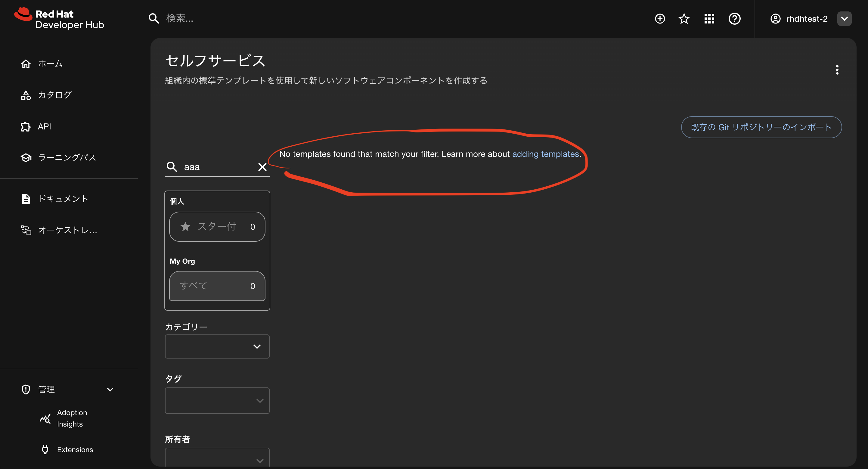The width and height of the screenshot is (868, 469).
Task: Open the application launcher grid icon
Action: coord(709,19)
